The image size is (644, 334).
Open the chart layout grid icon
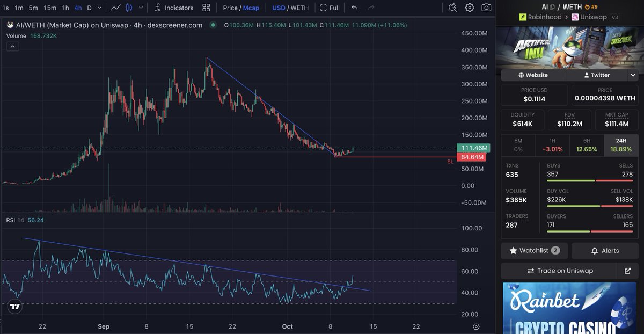tap(206, 8)
